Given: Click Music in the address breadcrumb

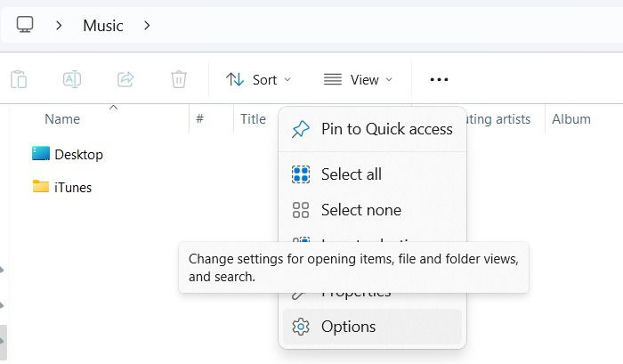Looking at the screenshot, I should click(x=103, y=26).
